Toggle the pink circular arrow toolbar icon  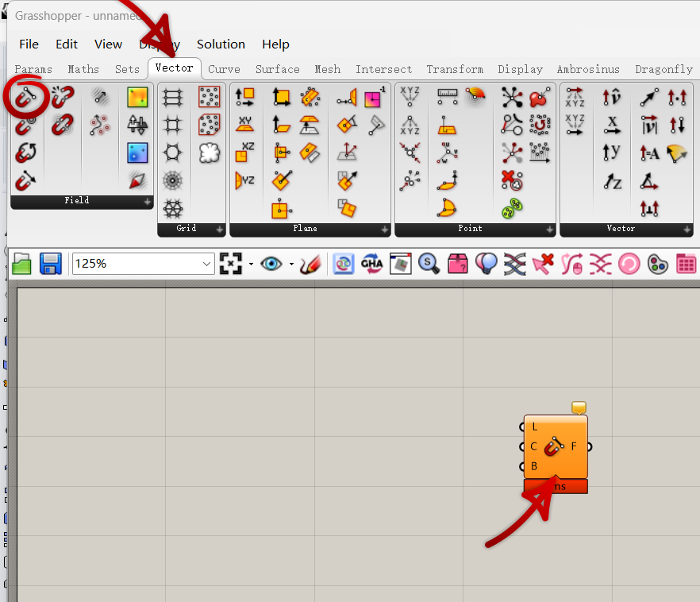(x=629, y=264)
